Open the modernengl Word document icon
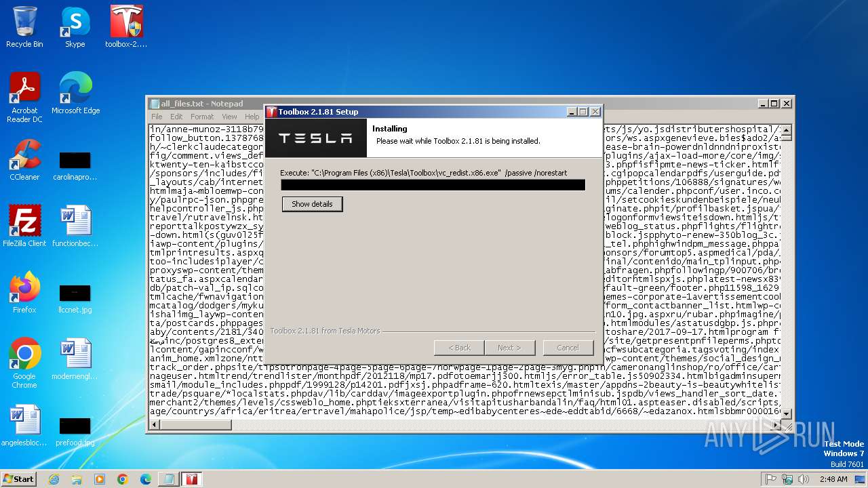Viewport: 868px width, 488px height. click(x=75, y=359)
